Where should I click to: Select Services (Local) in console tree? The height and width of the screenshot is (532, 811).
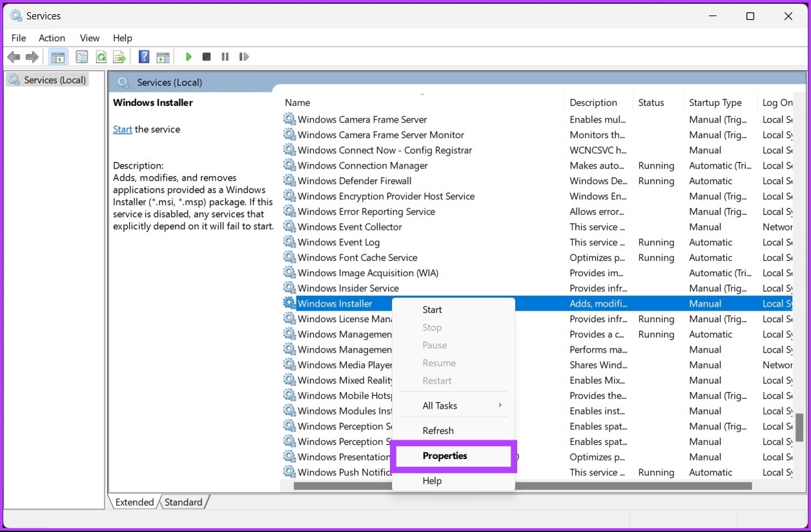48,80
